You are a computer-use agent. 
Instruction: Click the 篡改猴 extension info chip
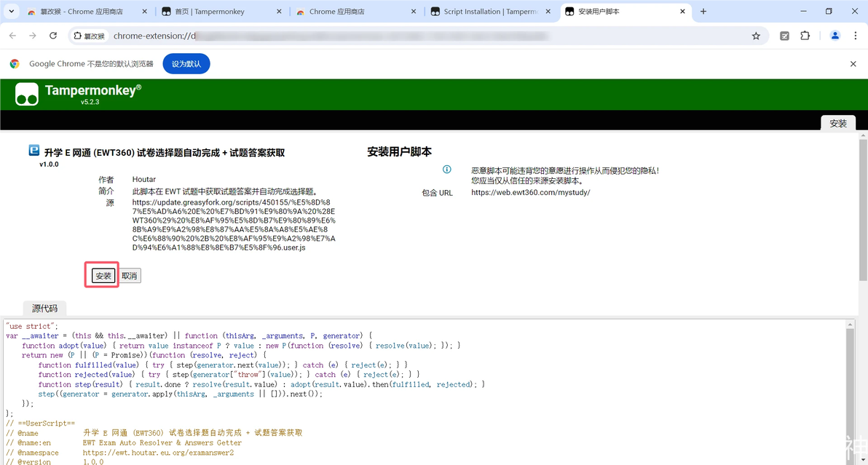pos(89,36)
